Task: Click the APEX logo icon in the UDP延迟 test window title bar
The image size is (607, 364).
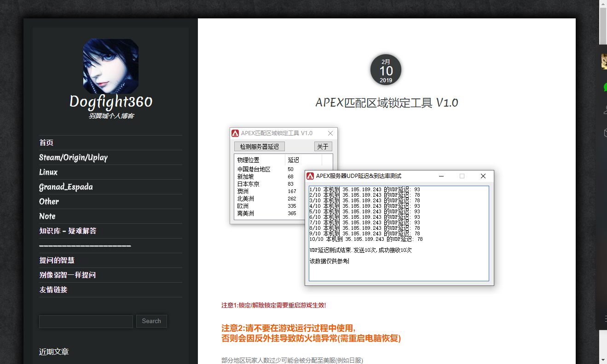Action: pos(311,176)
